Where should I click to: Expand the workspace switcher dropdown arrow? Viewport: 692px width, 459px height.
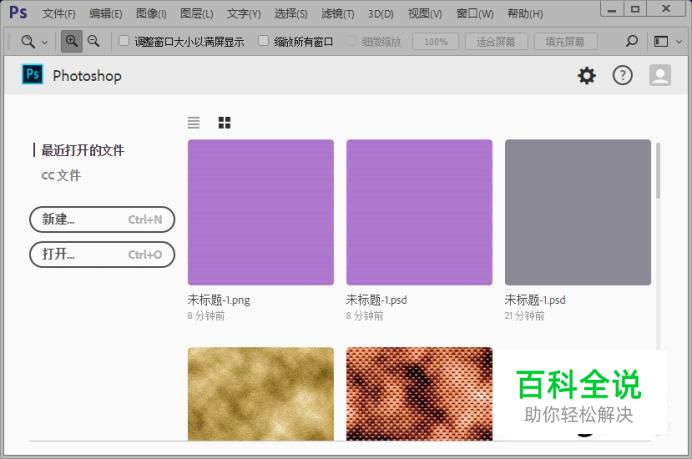(679, 42)
